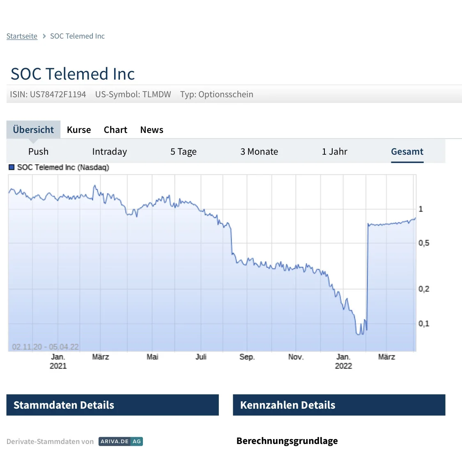Click the 0,1 y-axis price label
Viewport: 462px width, 476px height.
click(424, 324)
